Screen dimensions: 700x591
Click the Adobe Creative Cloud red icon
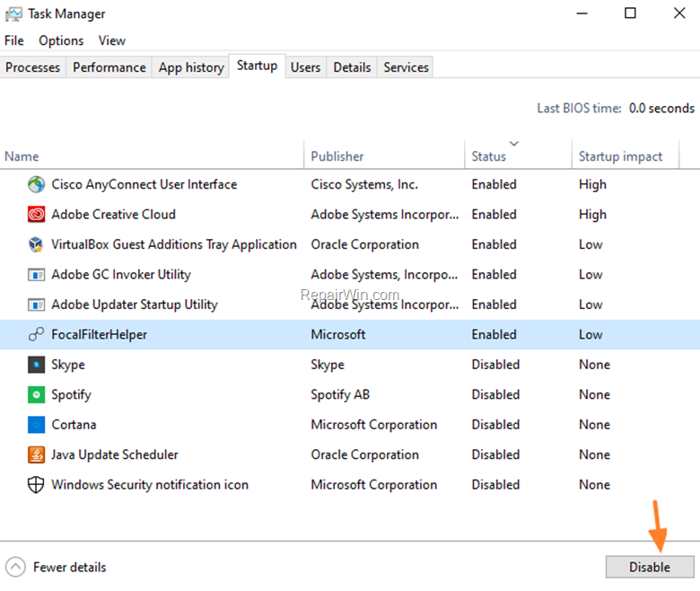pos(36,214)
